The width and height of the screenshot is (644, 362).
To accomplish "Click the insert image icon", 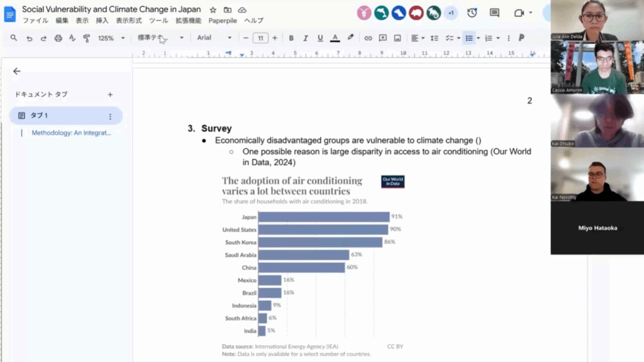I will (397, 38).
